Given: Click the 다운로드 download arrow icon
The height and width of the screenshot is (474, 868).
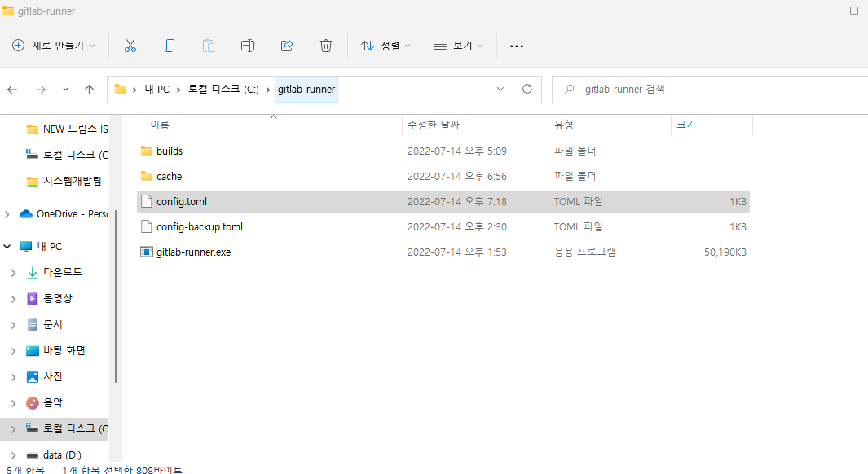Looking at the screenshot, I should 33,272.
